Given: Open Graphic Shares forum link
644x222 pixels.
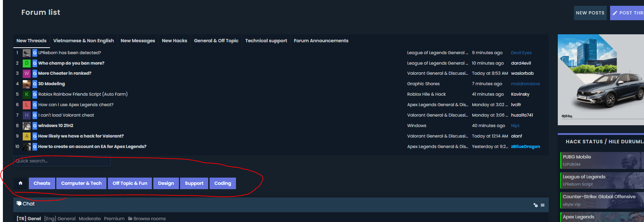Looking at the screenshot, I should pos(424,84).
